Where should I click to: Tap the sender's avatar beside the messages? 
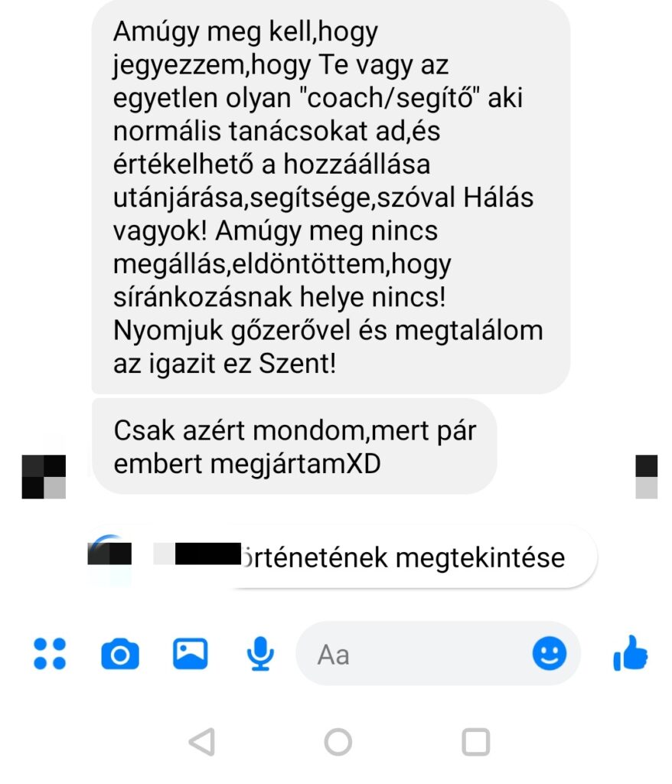[x=44, y=476]
